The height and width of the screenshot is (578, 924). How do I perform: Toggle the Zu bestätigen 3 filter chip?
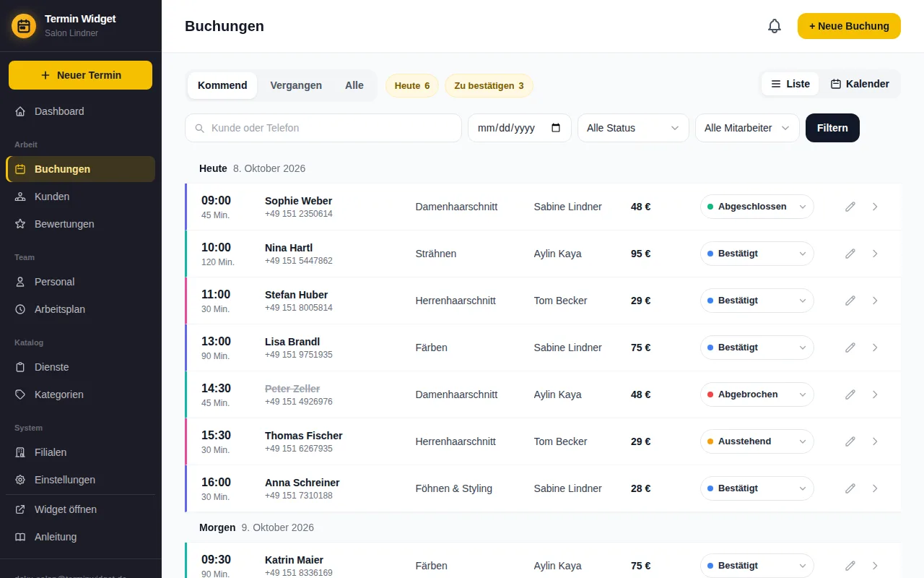tap(489, 86)
